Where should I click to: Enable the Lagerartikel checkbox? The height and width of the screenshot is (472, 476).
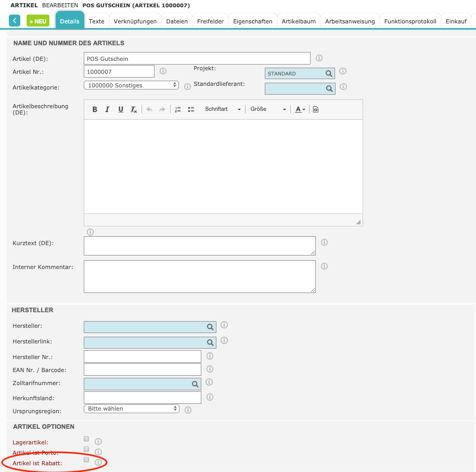tap(86, 439)
